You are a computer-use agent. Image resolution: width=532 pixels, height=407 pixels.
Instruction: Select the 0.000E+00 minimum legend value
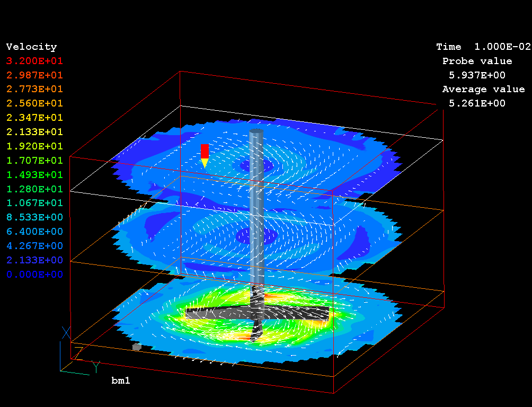pos(34,275)
